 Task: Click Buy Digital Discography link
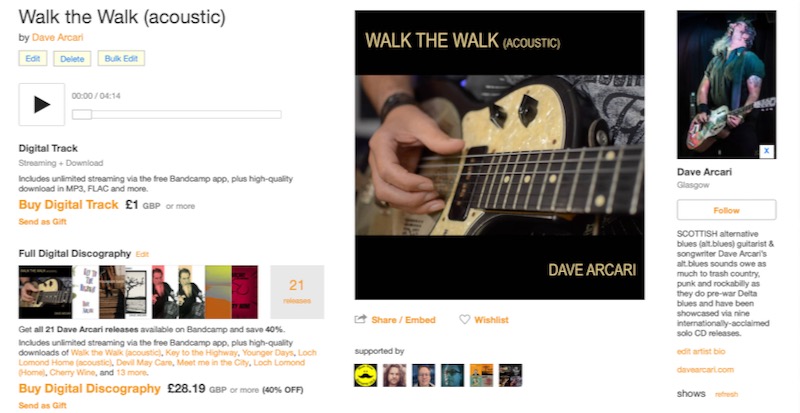point(90,388)
